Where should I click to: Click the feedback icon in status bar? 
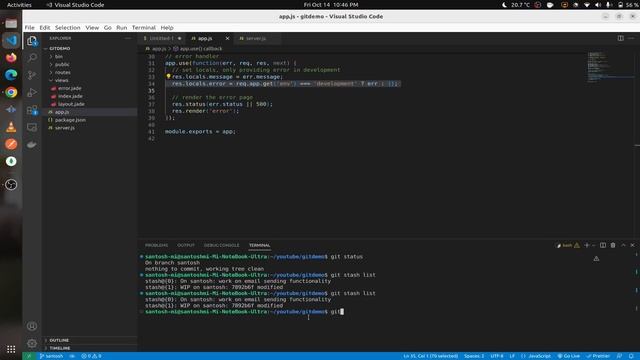pyautogui.click(x=620, y=356)
